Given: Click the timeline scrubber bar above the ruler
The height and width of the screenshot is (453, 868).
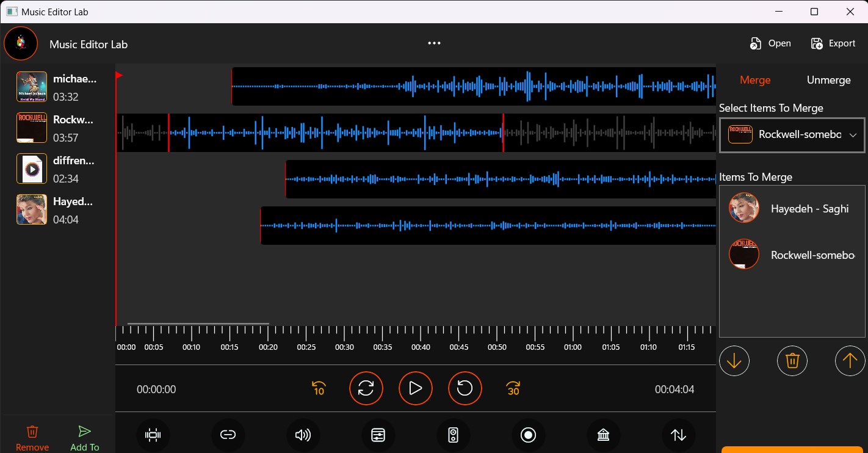Looking at the screenshot, I should click(197, 324).
